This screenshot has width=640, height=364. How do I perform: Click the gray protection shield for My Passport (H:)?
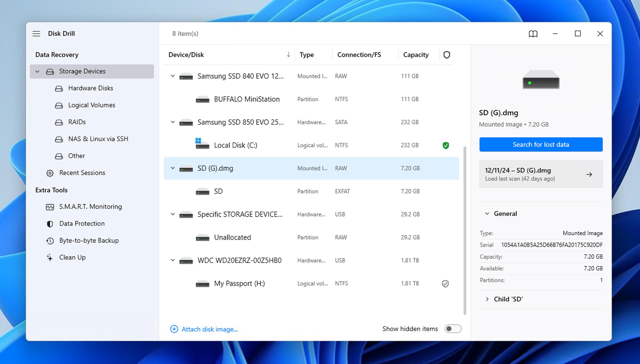(445, 284)
